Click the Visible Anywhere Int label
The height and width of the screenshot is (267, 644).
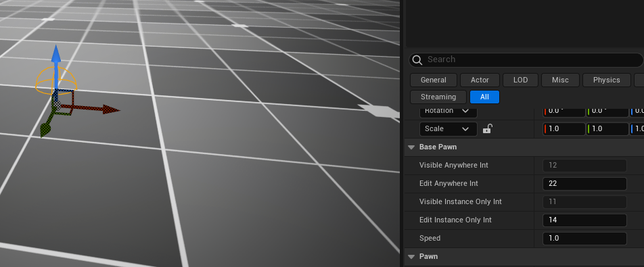453,166
